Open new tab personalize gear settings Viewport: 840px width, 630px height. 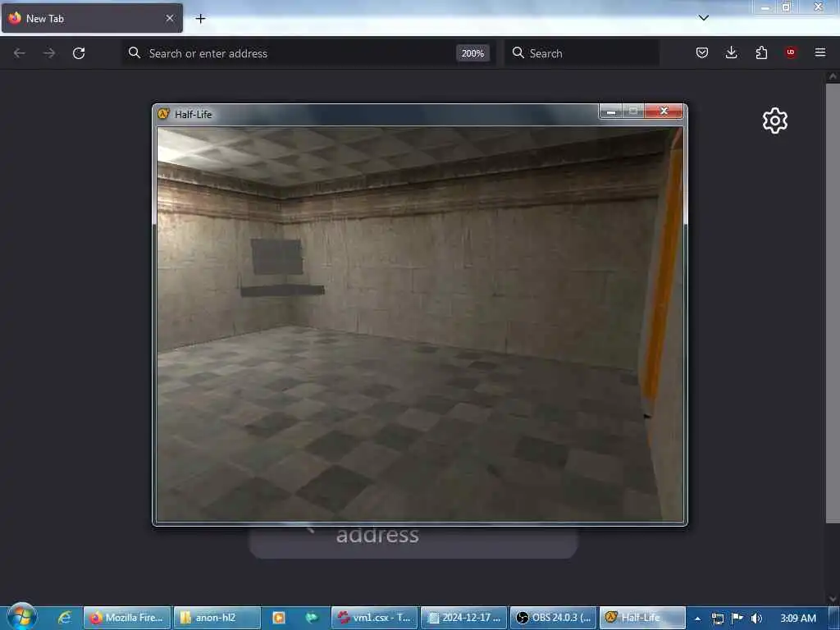775,121
